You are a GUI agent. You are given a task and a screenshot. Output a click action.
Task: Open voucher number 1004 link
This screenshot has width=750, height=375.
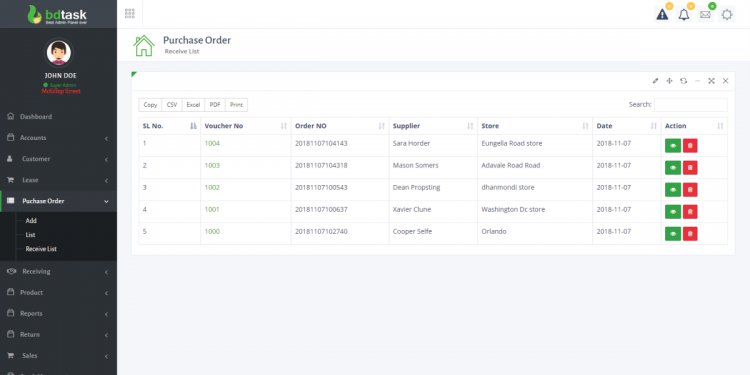pyautogui.click(x=212, y=143)
